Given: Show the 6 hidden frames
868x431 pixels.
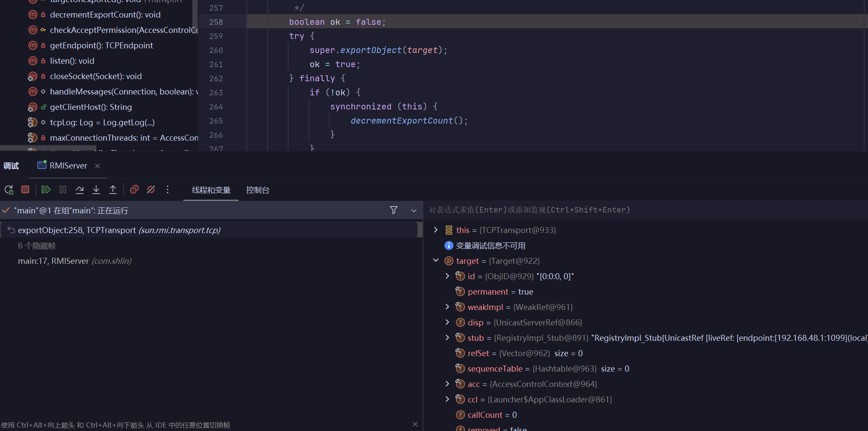Looking at the screenshot, I should pos(37,245).
